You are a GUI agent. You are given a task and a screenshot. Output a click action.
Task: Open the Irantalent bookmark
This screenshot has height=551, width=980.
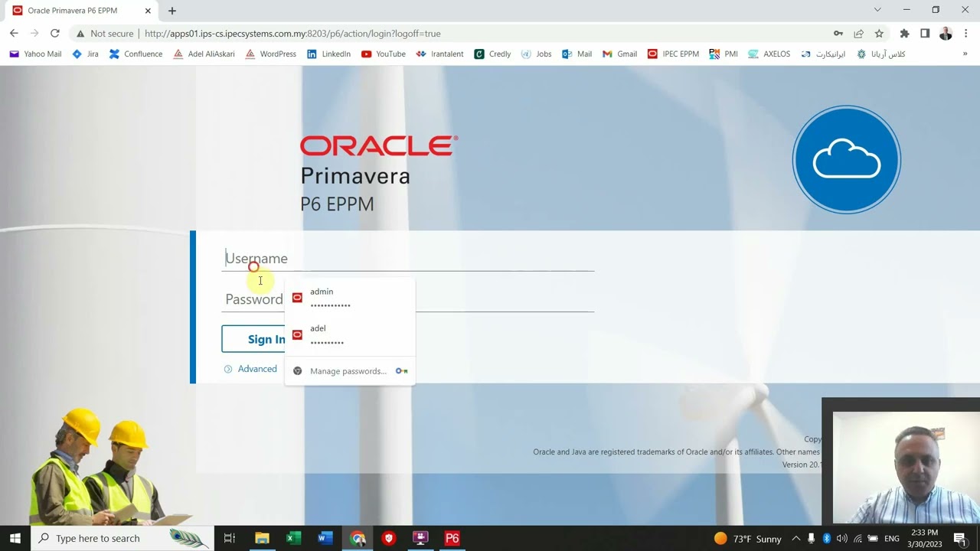(x=439, y=54)
